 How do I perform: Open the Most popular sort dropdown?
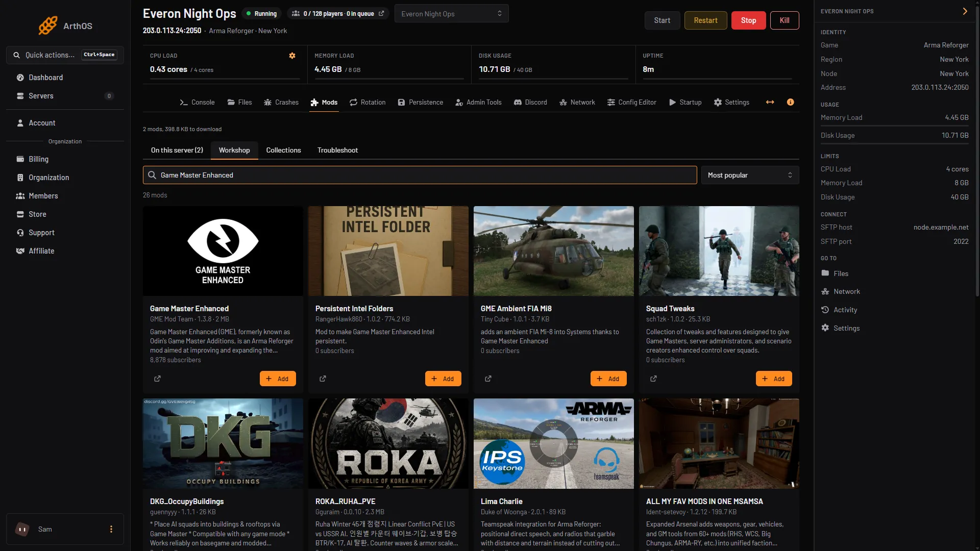(x=750, y=175)
